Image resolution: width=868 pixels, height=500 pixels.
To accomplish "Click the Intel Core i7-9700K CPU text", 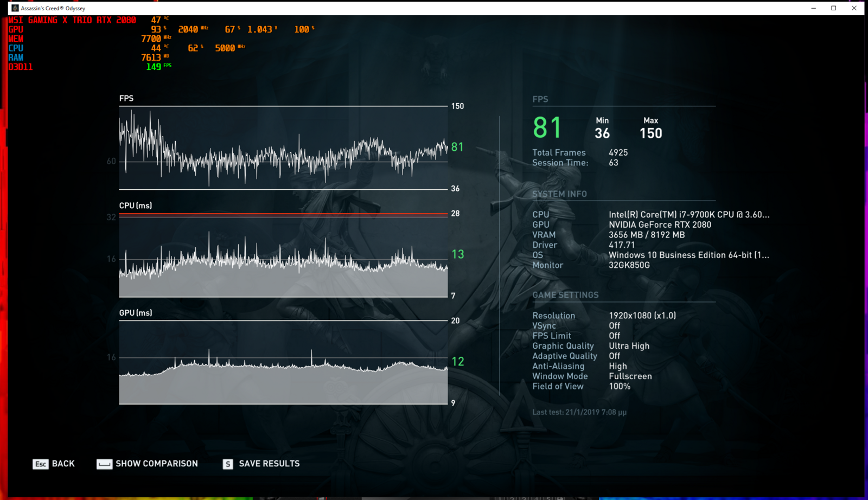I will tap(689, 215).
